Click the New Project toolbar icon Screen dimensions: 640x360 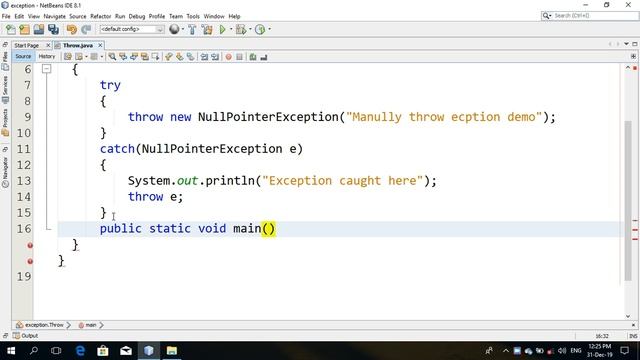click(x=24, y=29)
